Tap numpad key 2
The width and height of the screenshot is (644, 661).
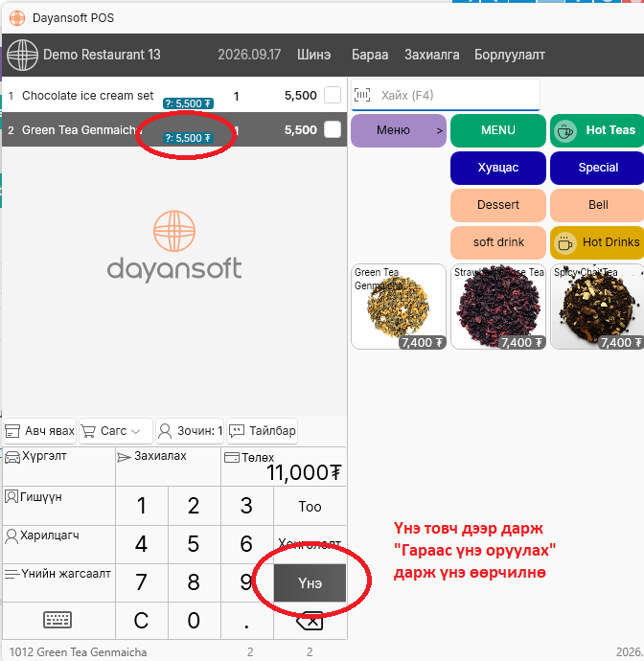tap(194, 506)
